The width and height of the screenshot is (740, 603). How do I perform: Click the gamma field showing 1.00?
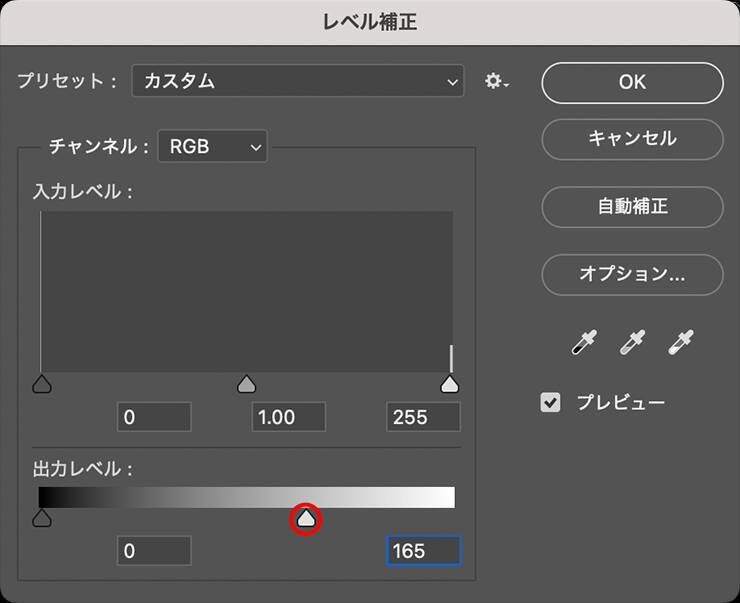289,417
